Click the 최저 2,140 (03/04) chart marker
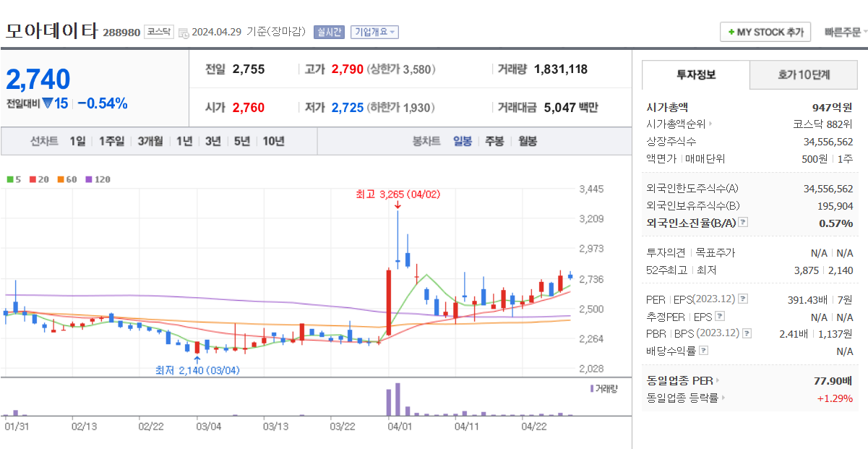Image resolution: width=868 pixels, height=449 pixels. point(197,370)
